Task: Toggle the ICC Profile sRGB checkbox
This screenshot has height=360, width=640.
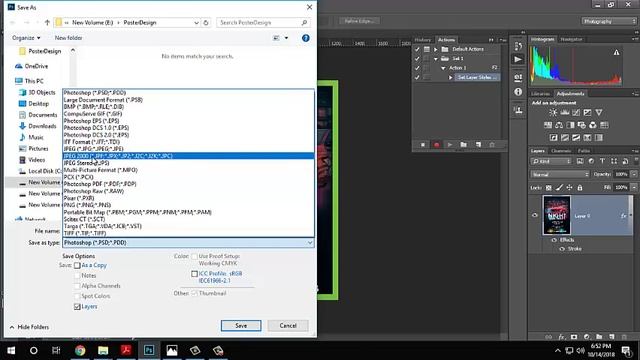Action: [x=194, y=274]
